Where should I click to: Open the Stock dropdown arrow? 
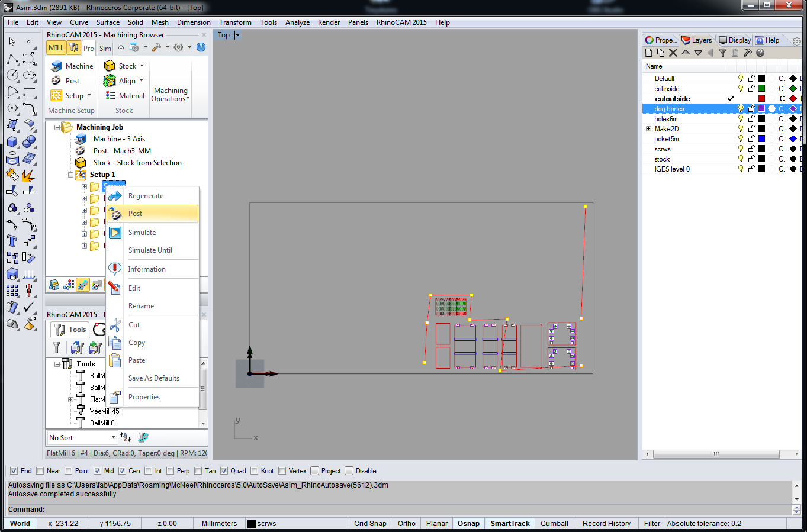pyautogui.click(x=142, y=66)
